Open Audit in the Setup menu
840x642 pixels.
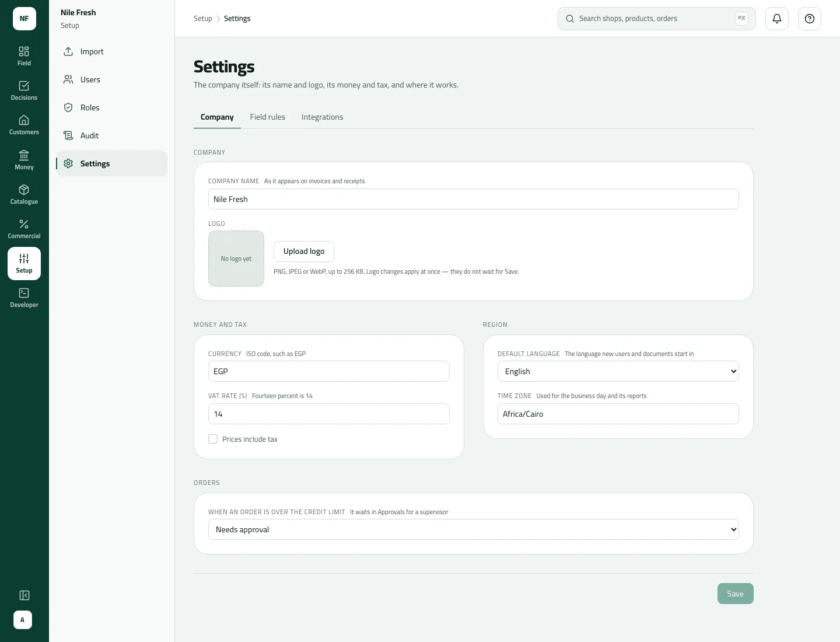[x=111, y=135]
